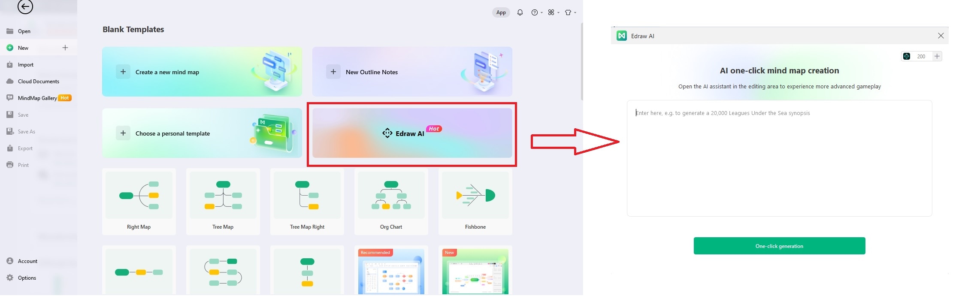Screen dimensions: 980x296
Task: Open the template thumbnail tagged New
Action: point(475,271)
